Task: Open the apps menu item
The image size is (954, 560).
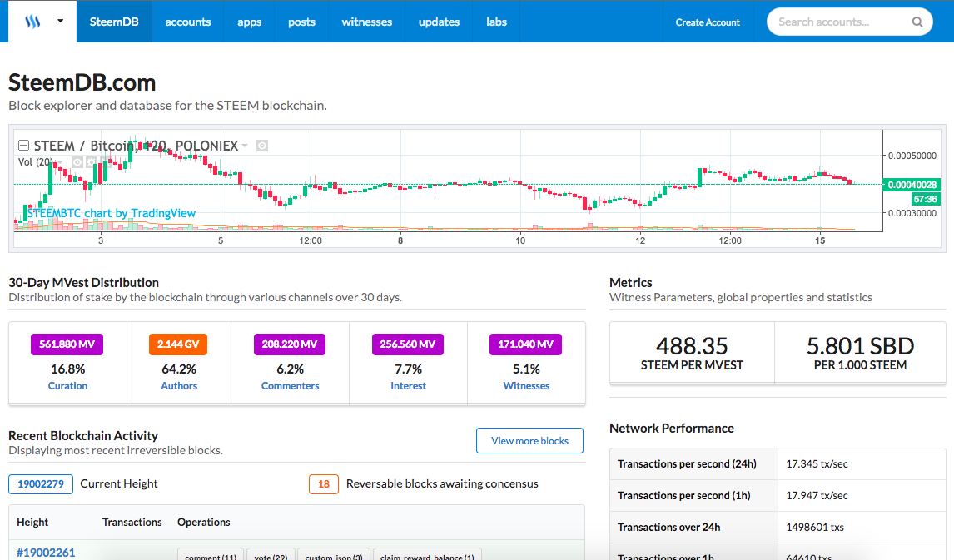Action: 250,22
